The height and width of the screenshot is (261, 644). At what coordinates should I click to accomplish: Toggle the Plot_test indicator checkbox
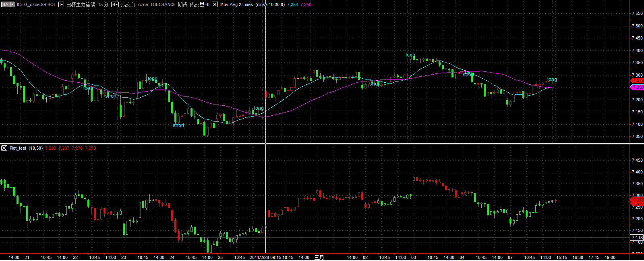[4, 148]
